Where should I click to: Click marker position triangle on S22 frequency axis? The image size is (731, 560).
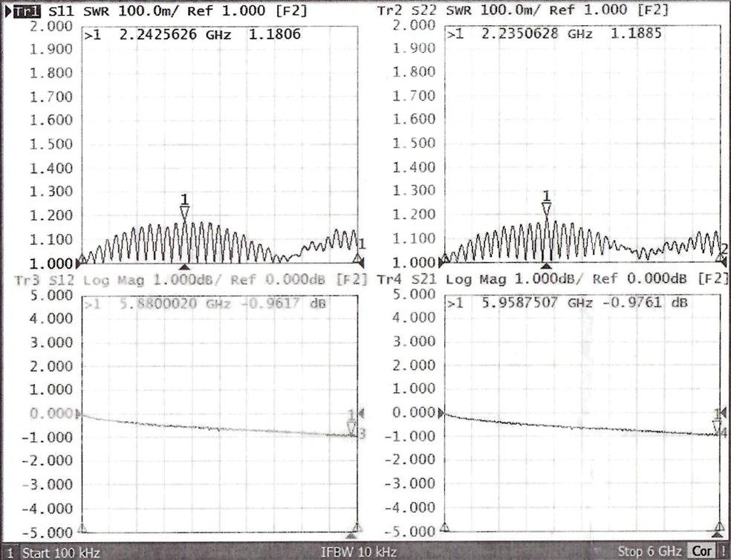tap(547, 266)
